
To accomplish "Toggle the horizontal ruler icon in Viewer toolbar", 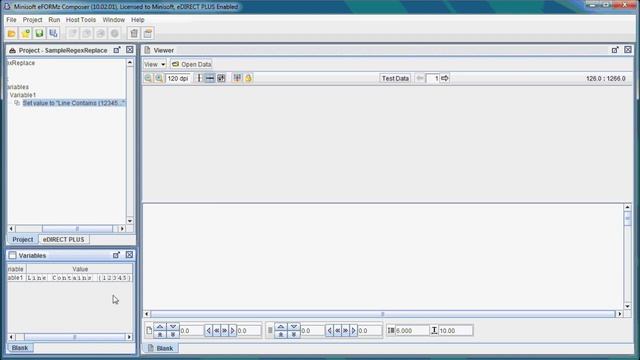I will [x=210, y=78].
